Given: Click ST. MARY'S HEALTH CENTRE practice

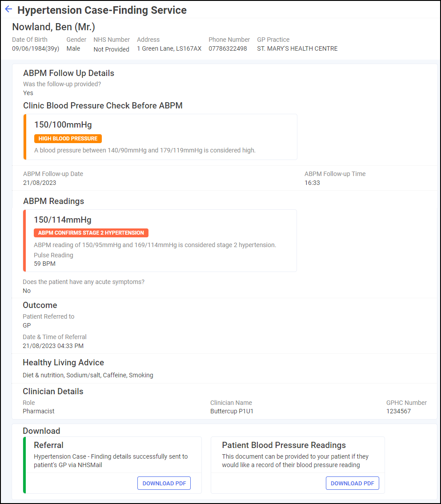Looking at the screenshot, I should pyautogui.click(x=297, y=48).
